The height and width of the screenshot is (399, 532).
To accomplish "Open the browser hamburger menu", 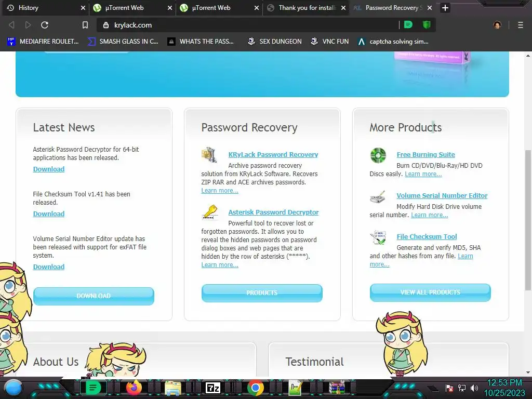I will (521, 25).
